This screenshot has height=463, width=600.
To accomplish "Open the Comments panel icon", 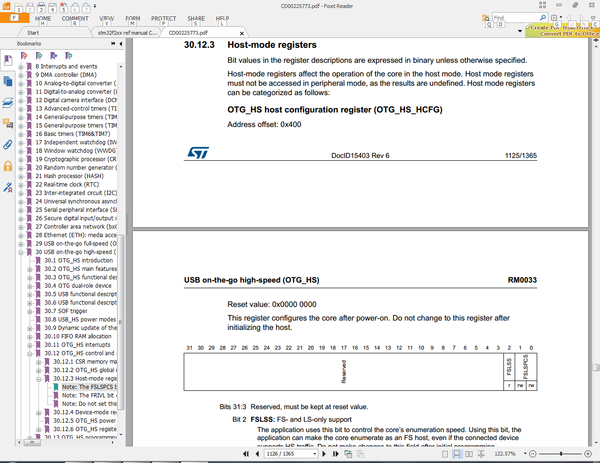I will [8, 123].
